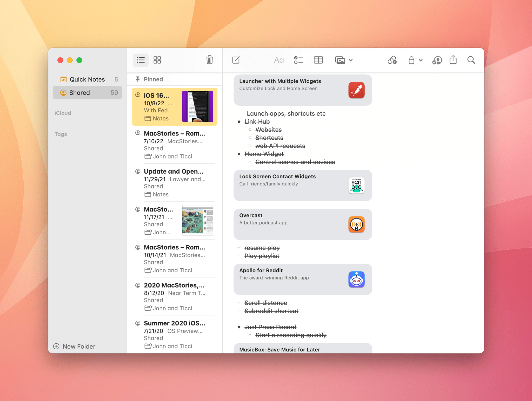Click the orange Overcast app icon

(x=356, y=224)
